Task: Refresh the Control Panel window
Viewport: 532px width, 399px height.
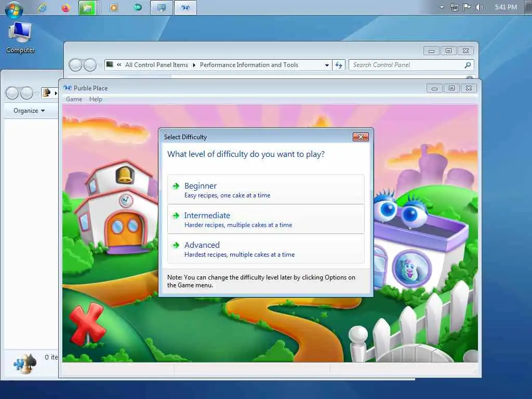Action: tap(339, 65)
